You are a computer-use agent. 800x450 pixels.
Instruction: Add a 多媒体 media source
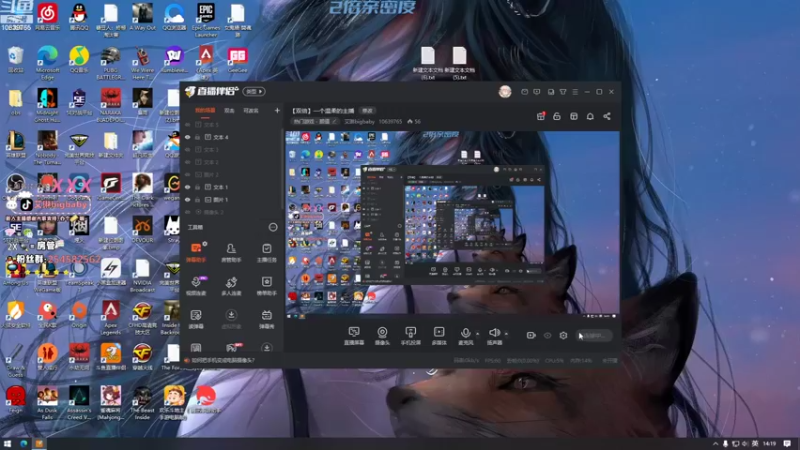point(439,336)
